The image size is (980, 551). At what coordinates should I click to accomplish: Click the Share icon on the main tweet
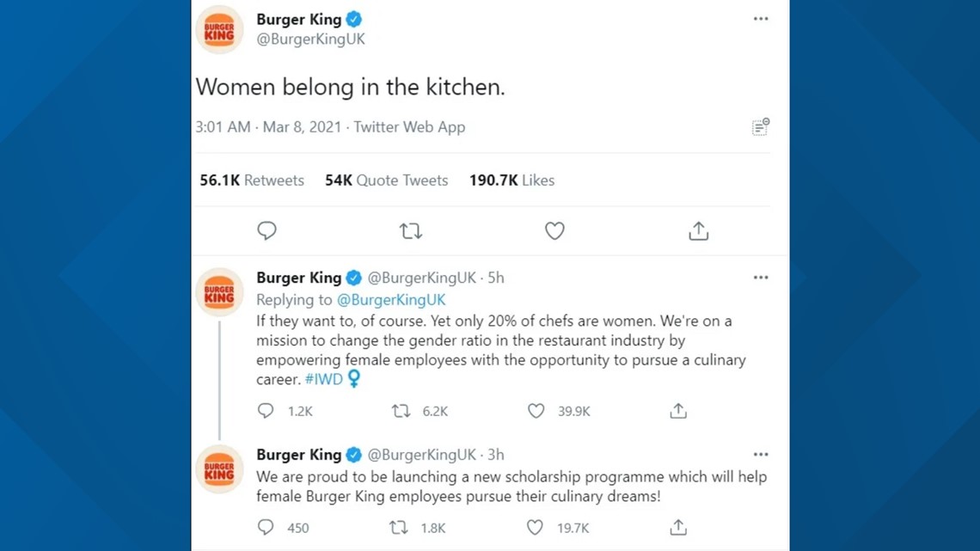698,230
